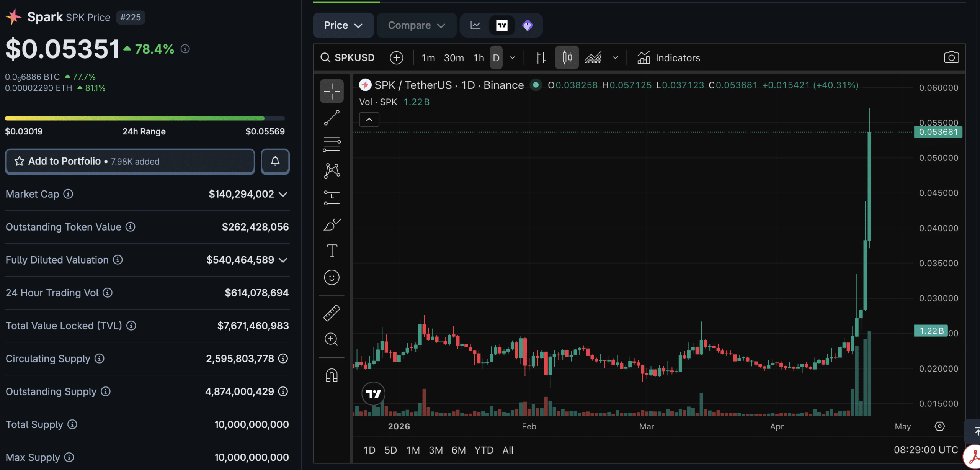Image resolution: width=980 pixels, height=470 pixels.
Task: Add Spark to Portfolio
Action: click(x=130, y=161)
